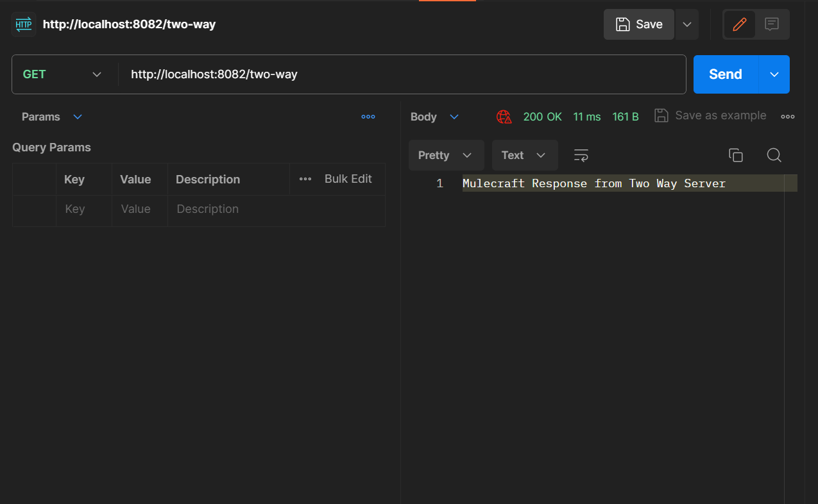Image resolution: width=818 pixels, height=504 pixels.
Task: Expand the Send button dropdown arrow
Action: coord(774,74)
